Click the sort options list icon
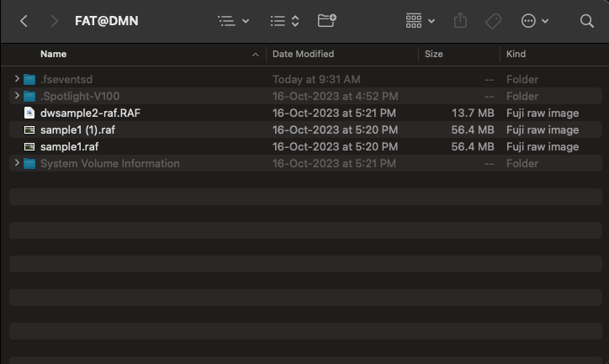Image resolution: width=609 pixels, height=364 pixels. pyautogui.click(x=278, y=21)
